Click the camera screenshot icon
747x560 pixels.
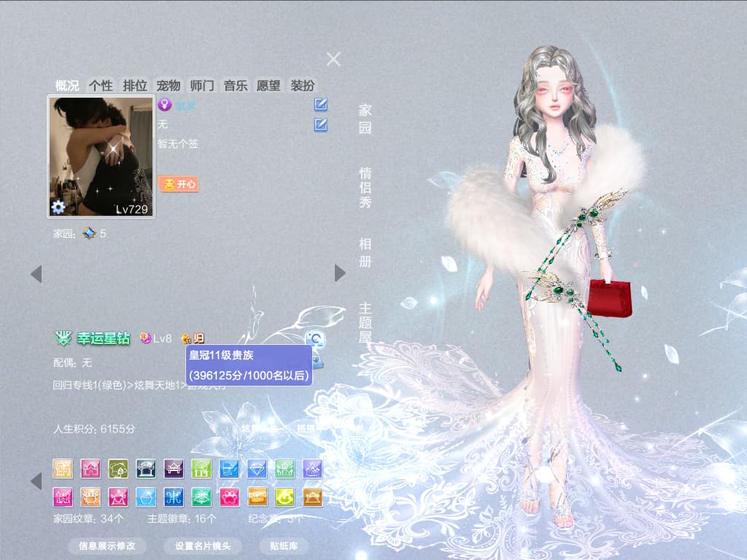pyautogui.click(x=315, y=339)
